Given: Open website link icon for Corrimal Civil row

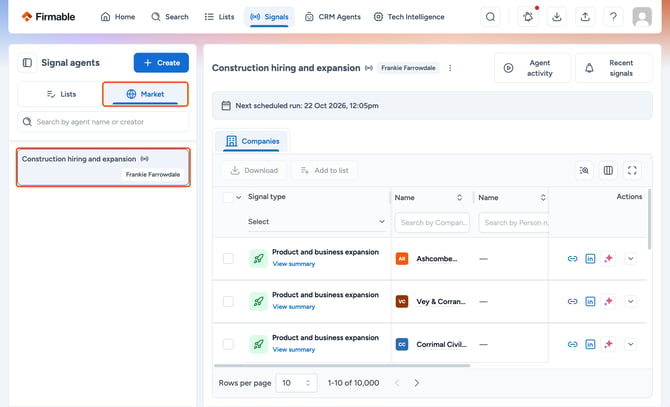Looking at the screenshot, I should click(x=572, y=344).
